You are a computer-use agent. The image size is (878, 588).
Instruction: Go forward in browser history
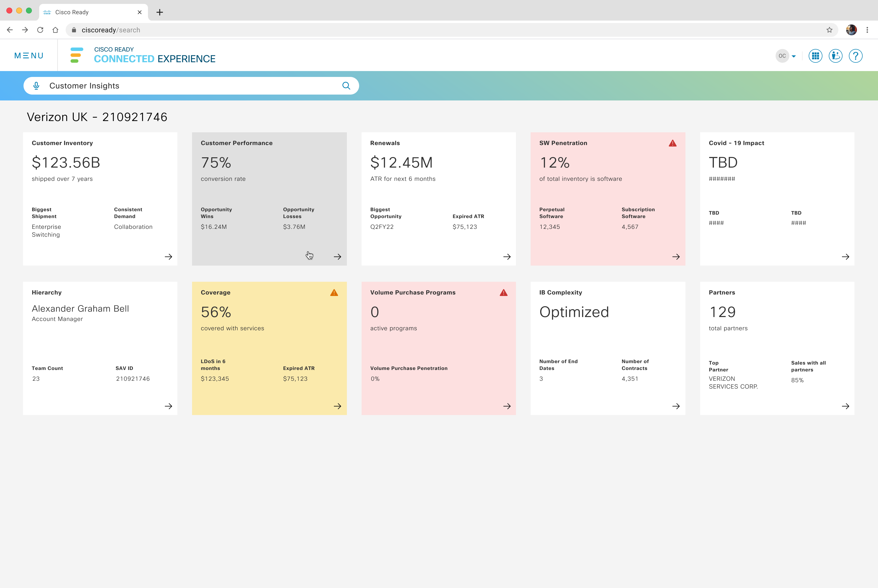pyautogui.click(x=25, y=30)
